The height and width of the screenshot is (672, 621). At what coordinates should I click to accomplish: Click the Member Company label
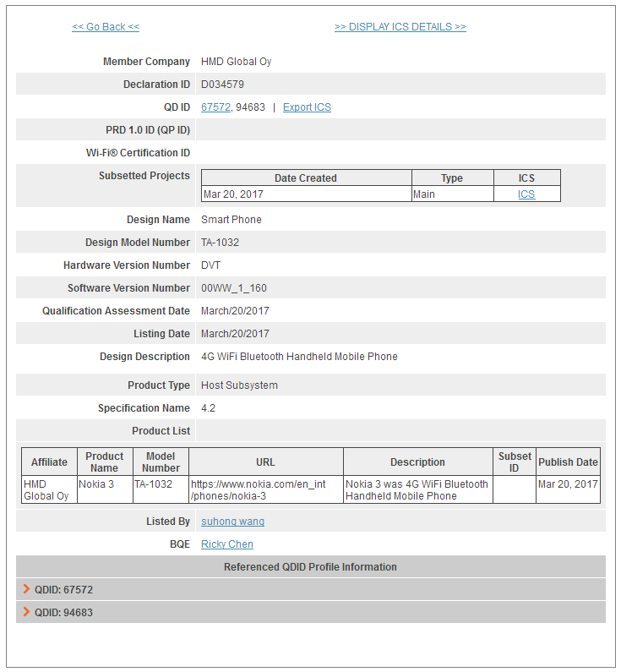pos(146,62)
